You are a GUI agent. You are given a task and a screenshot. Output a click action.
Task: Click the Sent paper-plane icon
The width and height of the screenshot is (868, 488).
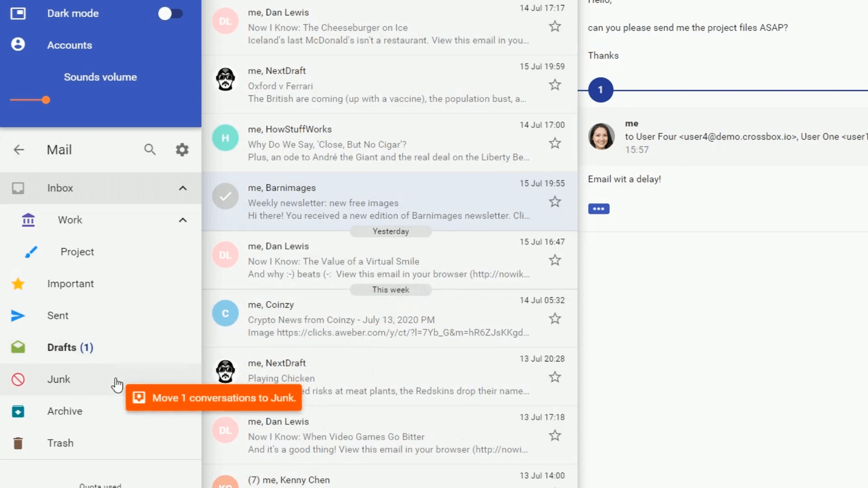[18, 315]
